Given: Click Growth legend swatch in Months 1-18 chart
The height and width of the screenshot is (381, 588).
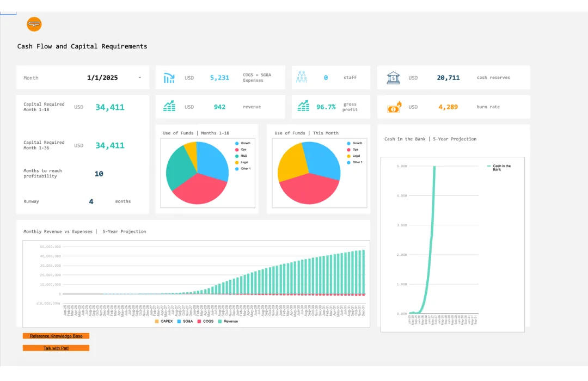Looking at the screenshot, I should tap(237, 143).
